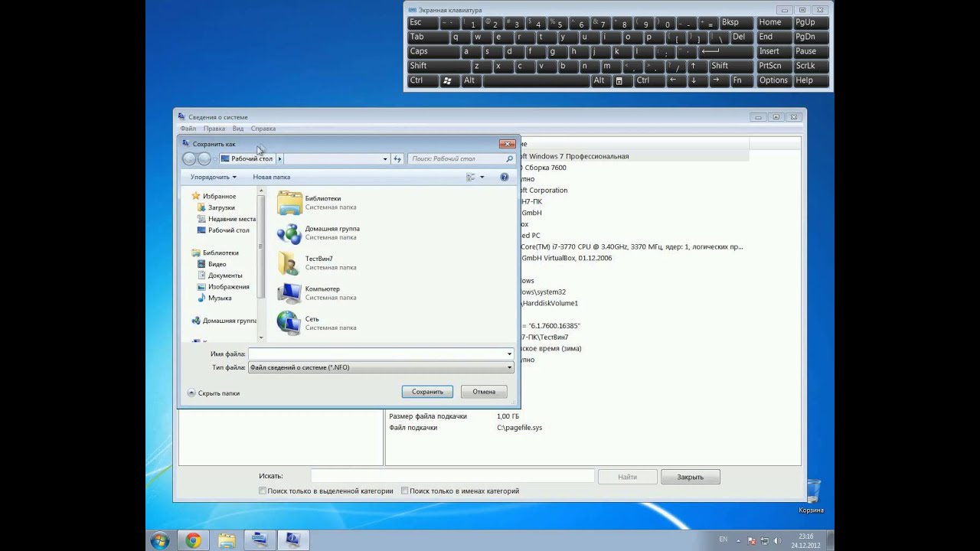Open Загрузки in the navigation pane
This screenshot has height=551, width=980.
coord(221,207)
